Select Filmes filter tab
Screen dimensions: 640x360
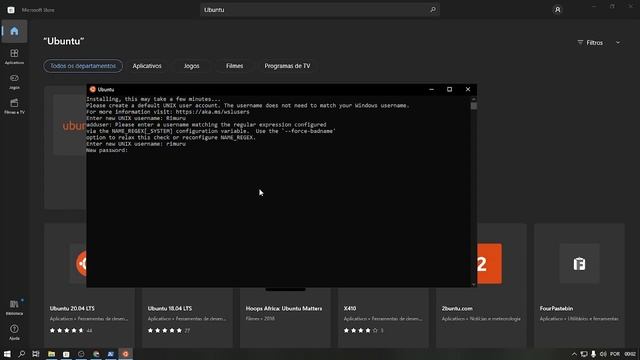235,66
